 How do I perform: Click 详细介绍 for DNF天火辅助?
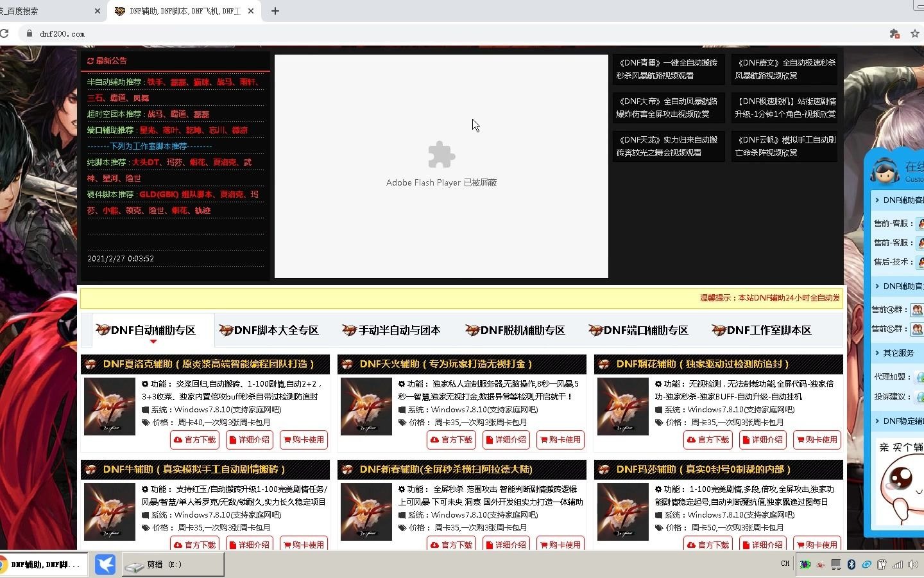pos(506,440)
